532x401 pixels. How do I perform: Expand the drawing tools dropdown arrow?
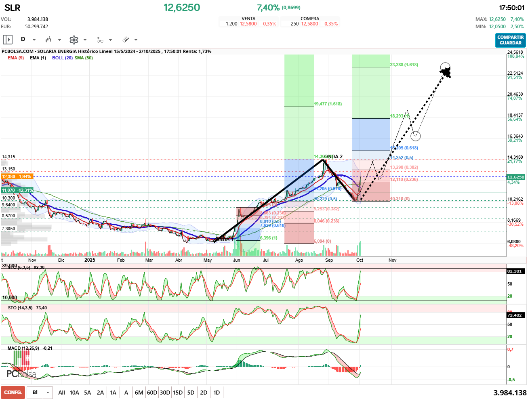[x=136, y=40]
